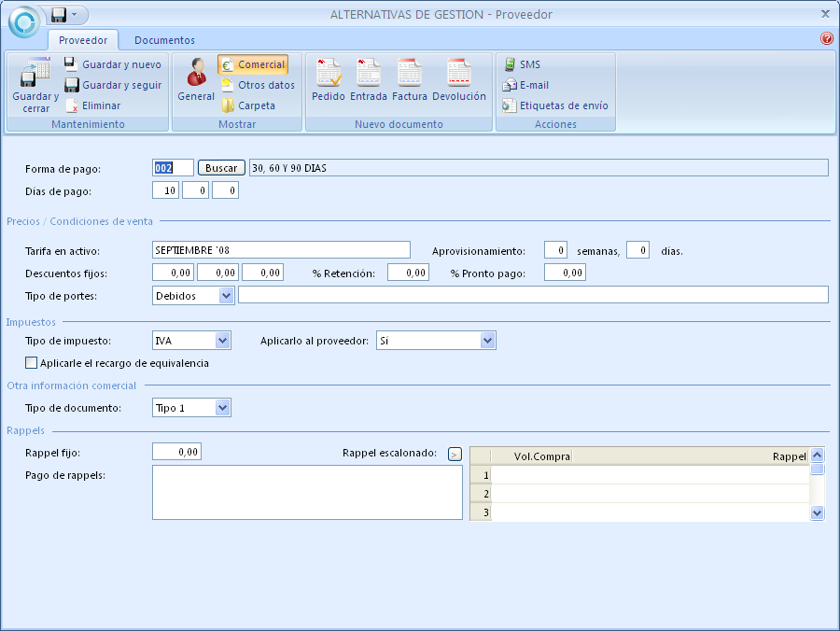Screen dimensions: 840x631
Task: Expand the Aplicarlo al proveedor dropdown
Action: pyautogui.click(x=487, y=341)
